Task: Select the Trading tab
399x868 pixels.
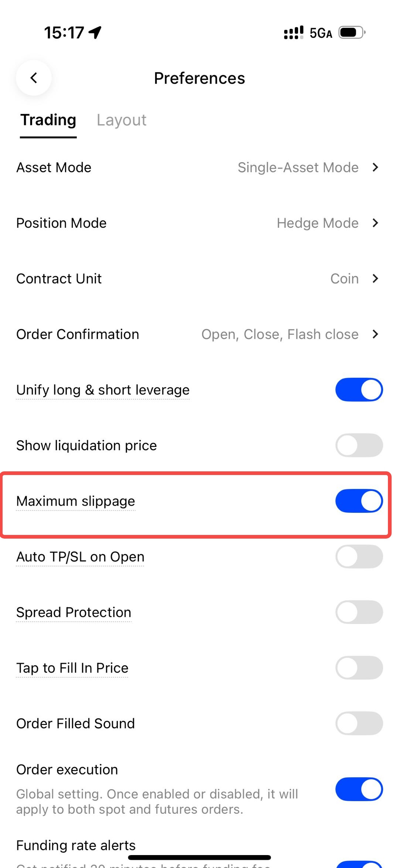Action: 48,120
